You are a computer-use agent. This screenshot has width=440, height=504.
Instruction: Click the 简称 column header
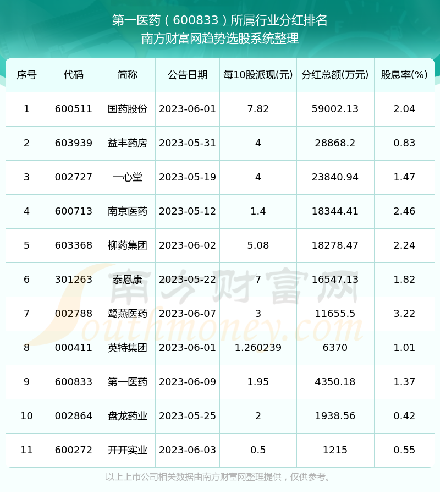(127, 75)
